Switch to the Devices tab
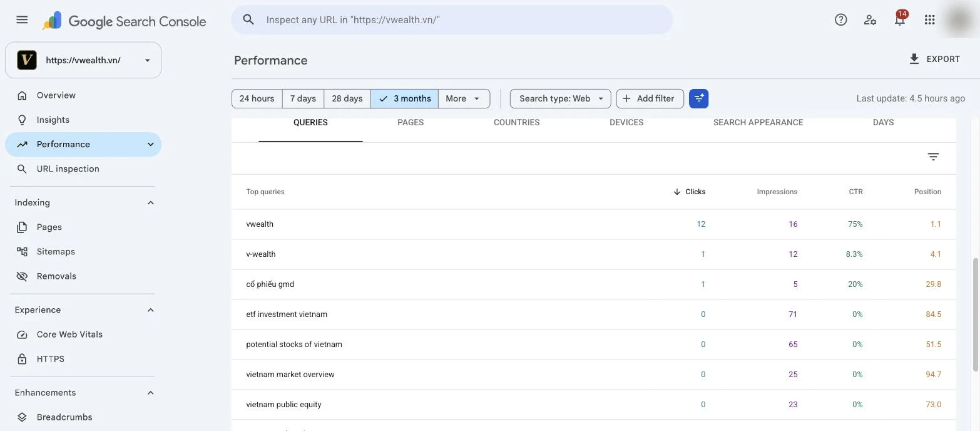This screenshot has height=431, width=980. click(x=626, y=123)
